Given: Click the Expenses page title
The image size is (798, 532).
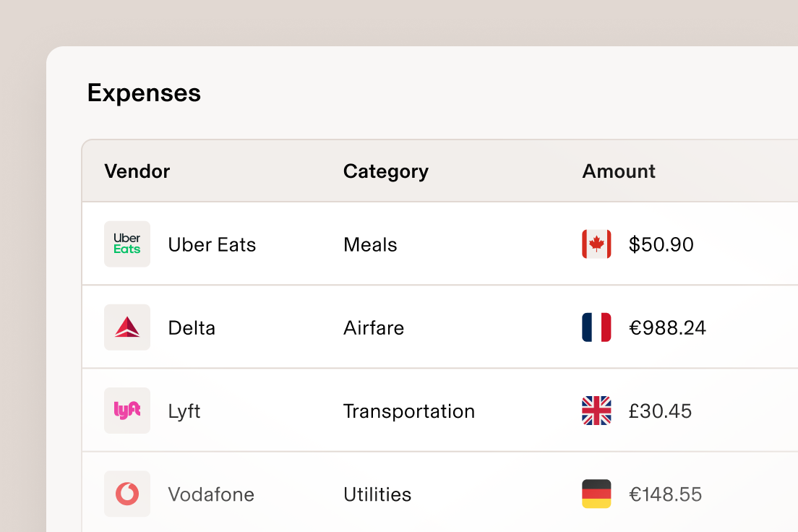Looking at the screenshot, I should (x=143, y=93).
